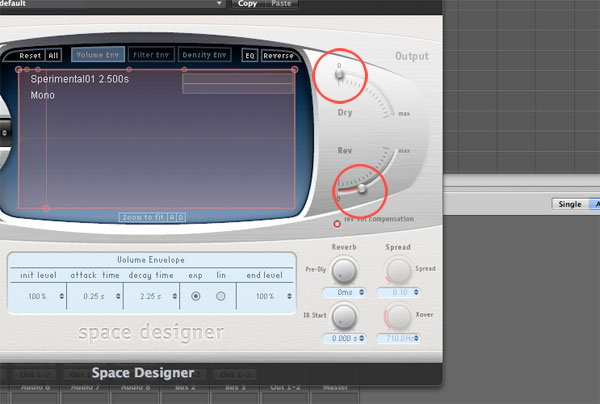Switch to the Volume Env tab
The image size is (600, 404).
tap(98, 55)
